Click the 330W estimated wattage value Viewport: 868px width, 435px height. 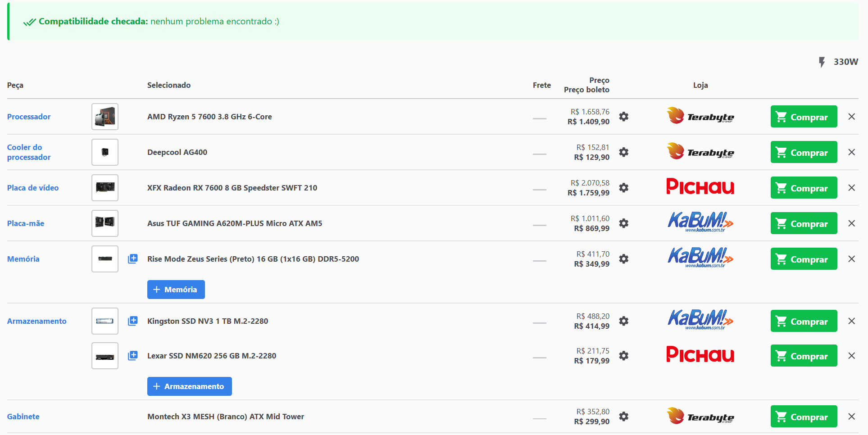click(846, 62)
